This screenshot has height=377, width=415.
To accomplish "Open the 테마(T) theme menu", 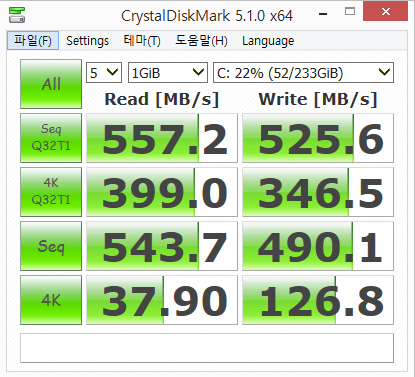I will tap(142, 41).
